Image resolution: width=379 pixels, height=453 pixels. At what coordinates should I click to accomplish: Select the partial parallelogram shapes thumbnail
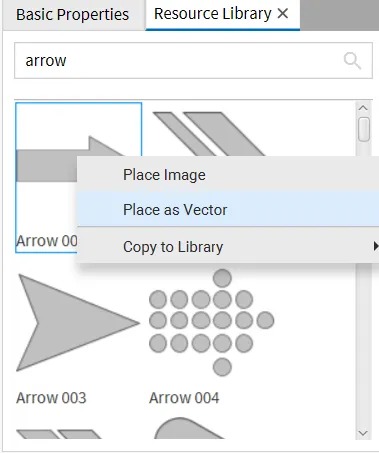(59, 434)
